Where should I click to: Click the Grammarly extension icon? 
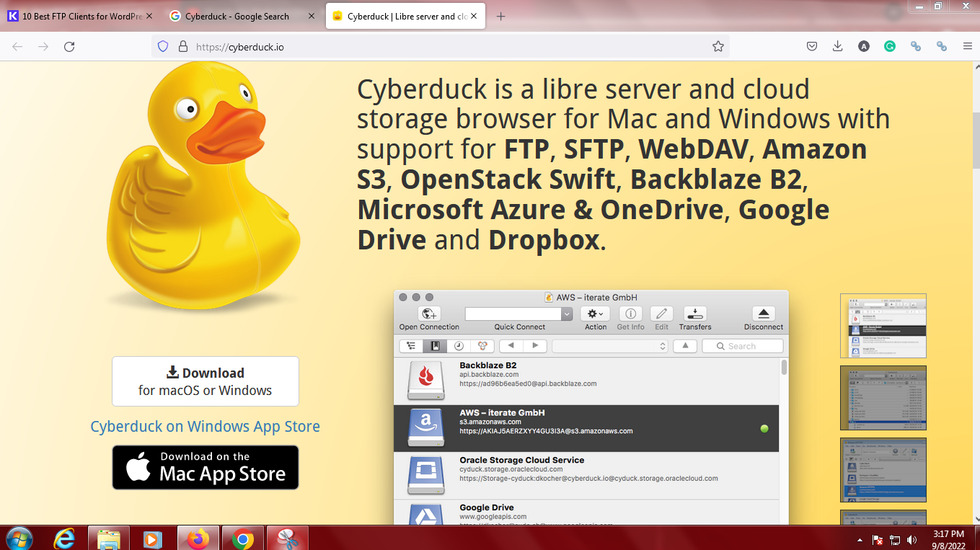pyautogui.click(x=890, y=46)
